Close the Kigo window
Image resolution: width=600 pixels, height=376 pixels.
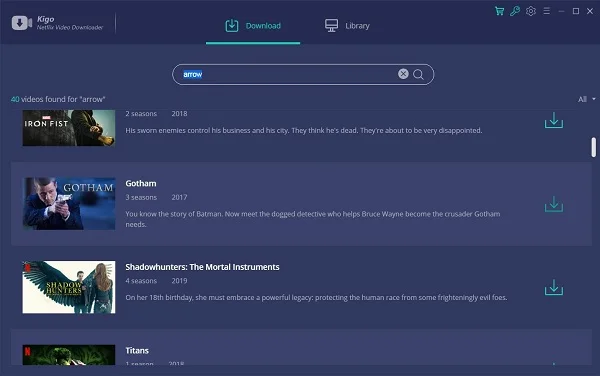coord(590,11)
